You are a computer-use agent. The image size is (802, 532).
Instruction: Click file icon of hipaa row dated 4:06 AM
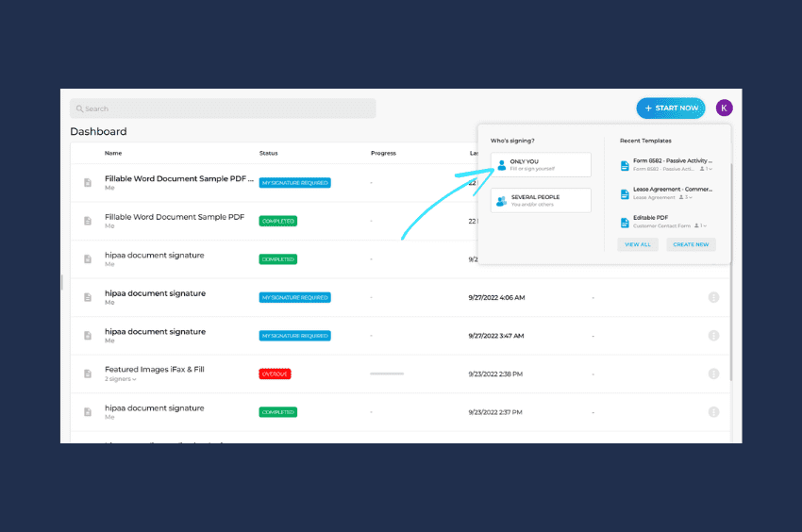(x=88, y=297)
